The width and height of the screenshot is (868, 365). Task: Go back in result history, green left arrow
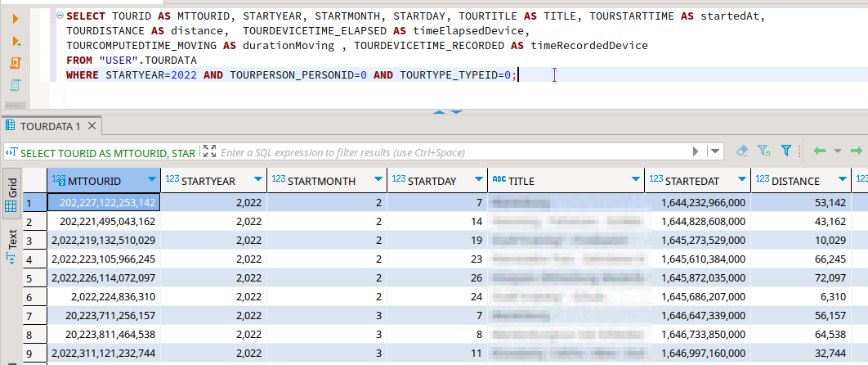point(819,151)
